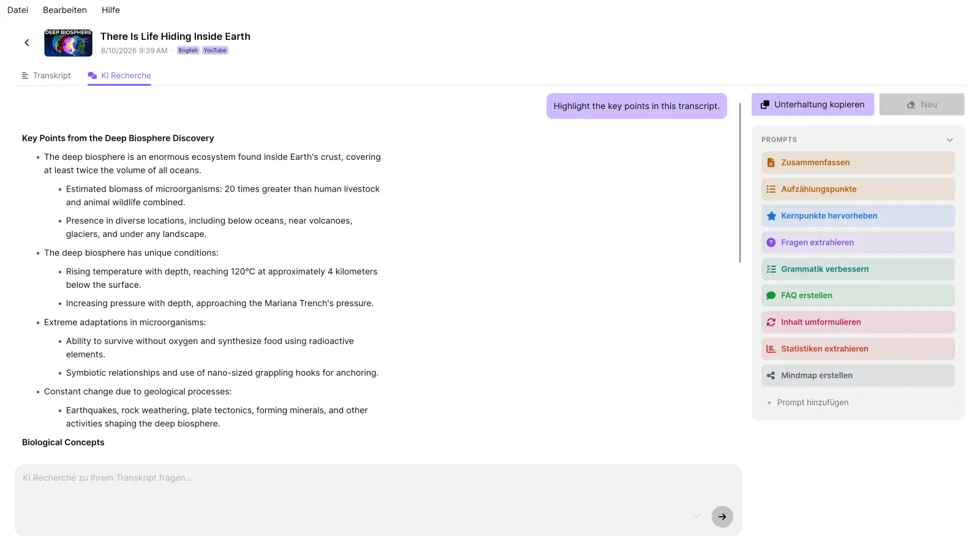
Task: Run the Mindmap erstellen prompt
Action: coord(858,375)
